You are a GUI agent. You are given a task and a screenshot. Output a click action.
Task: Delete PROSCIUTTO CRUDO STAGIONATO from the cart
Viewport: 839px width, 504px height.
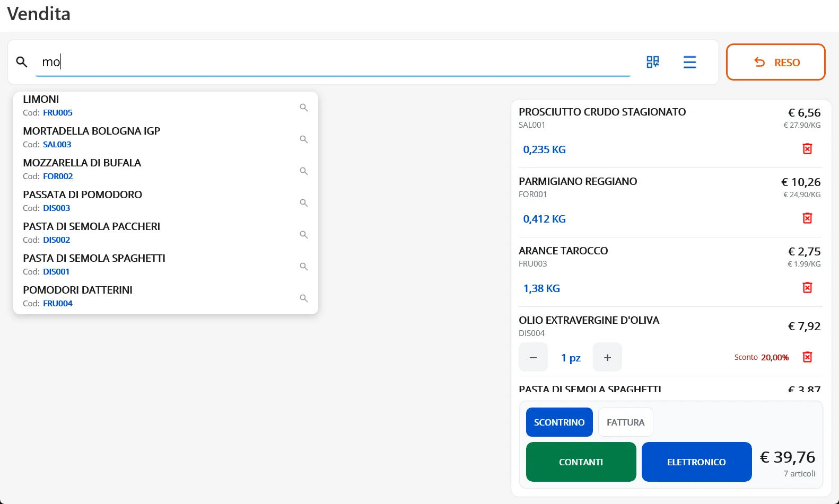tap(807, 149)
